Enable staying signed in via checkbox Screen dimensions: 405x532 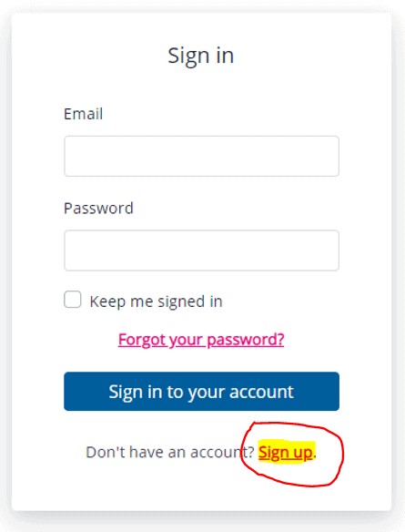[73, 300]
